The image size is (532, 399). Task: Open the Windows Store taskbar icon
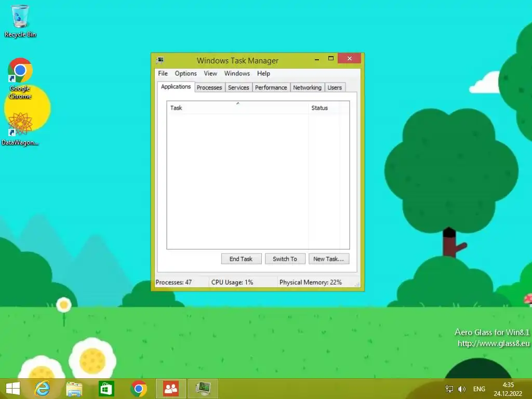106,389
